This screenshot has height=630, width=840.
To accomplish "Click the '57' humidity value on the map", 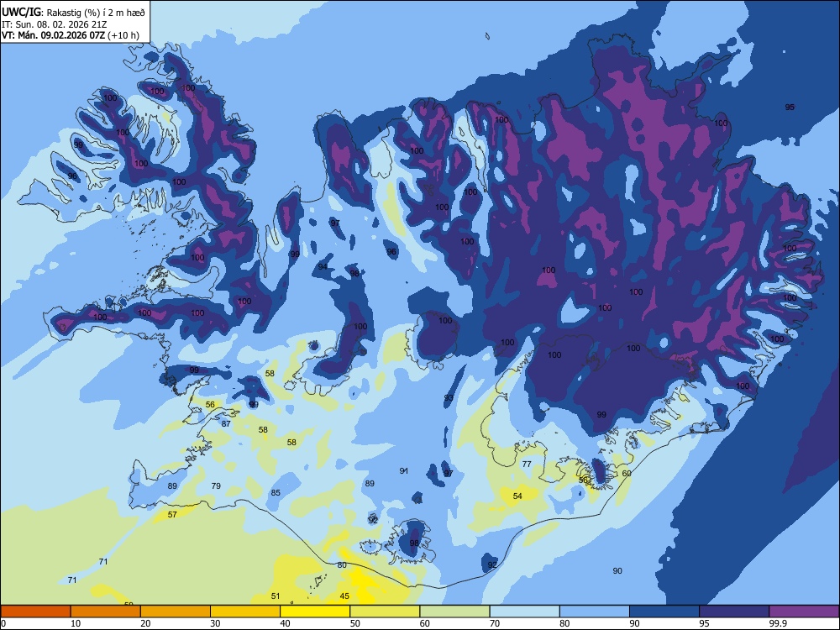I will [x=172, y=515].
